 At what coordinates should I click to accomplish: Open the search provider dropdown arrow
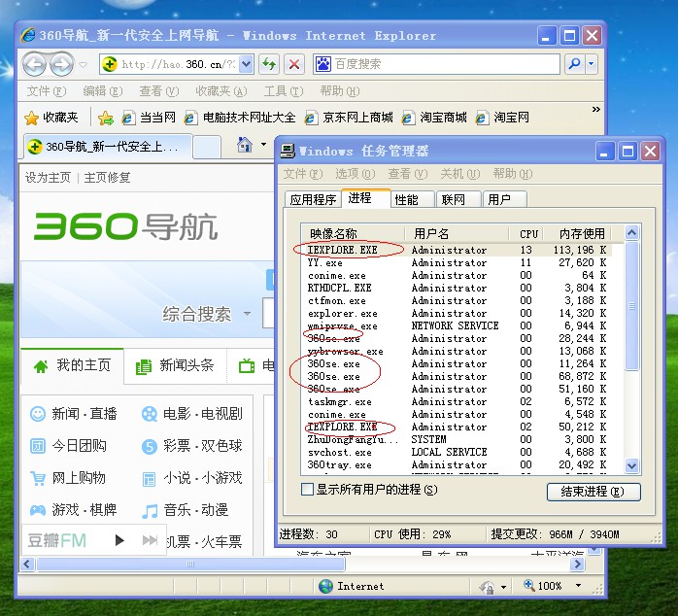pos(591,64)
